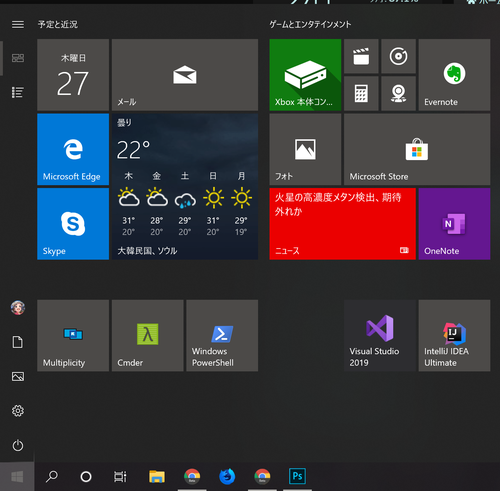Launch Cmder tile

148,335
